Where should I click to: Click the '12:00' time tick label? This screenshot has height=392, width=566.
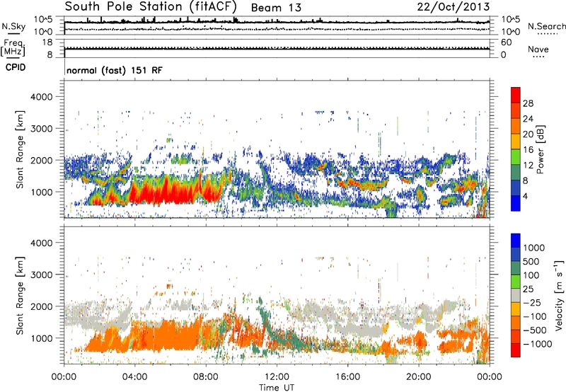click(x=277, y=377)
